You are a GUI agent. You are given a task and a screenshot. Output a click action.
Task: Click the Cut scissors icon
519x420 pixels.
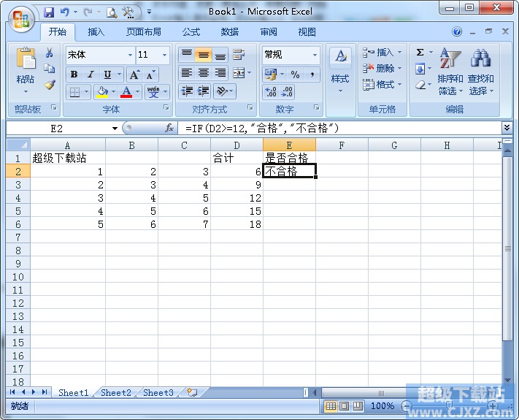click(x=50, y=53)
